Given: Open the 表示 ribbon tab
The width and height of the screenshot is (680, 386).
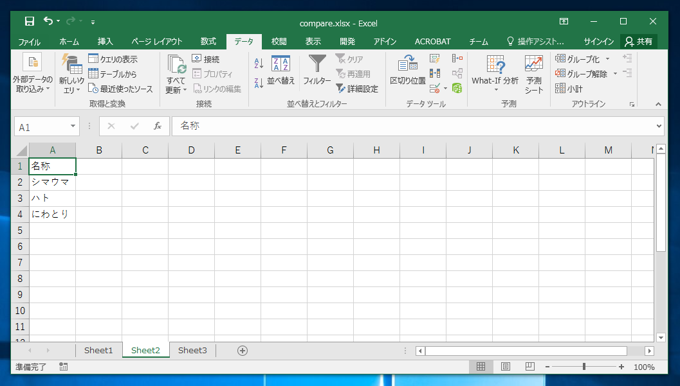Looking at the screenshot, I should pyautogui.click(x=313, y=42).
